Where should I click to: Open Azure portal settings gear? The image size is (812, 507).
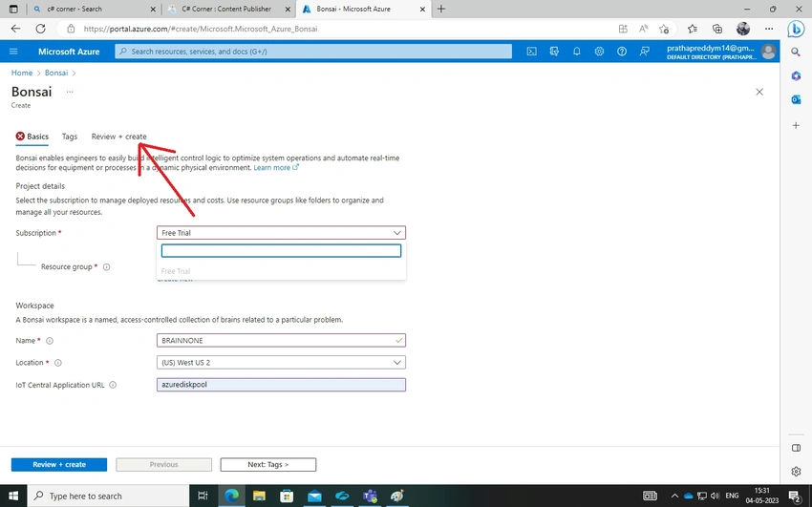tap(599, 52)
